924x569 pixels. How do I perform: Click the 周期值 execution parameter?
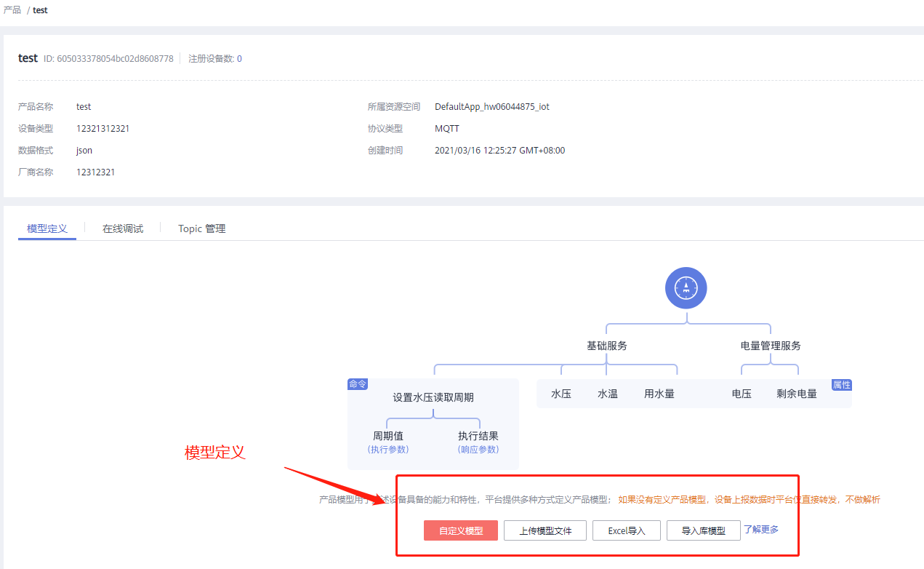pyautogui.click(x=388, y=436)
